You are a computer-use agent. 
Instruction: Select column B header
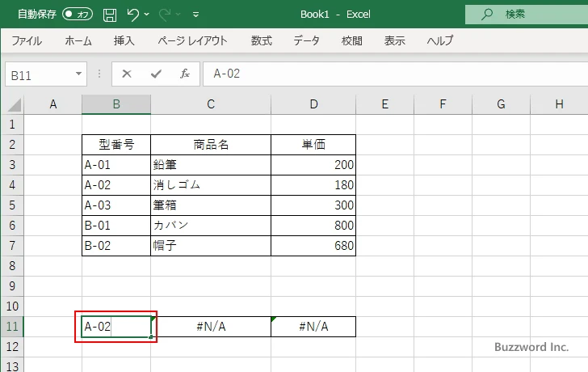(116, 104)
